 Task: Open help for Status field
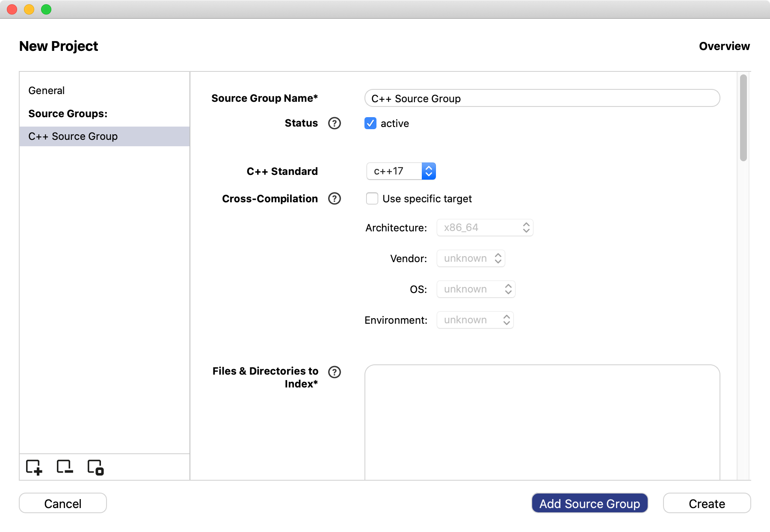pos(334,123)
